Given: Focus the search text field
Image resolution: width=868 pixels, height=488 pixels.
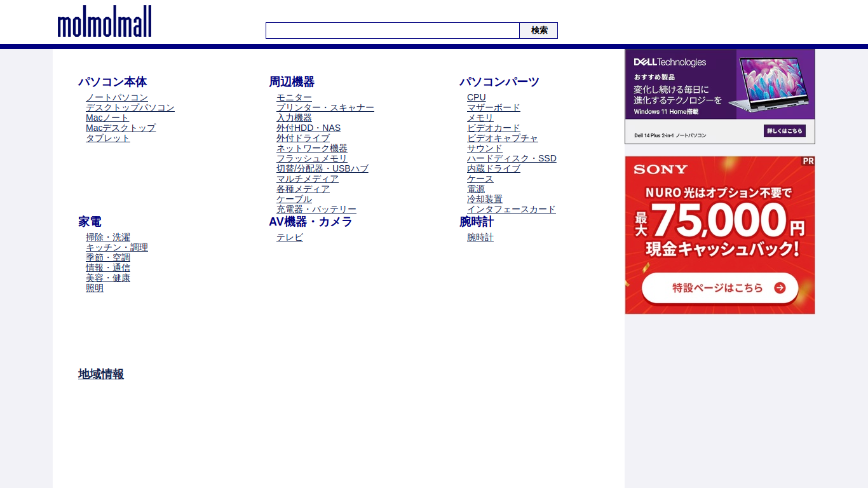Looking at the screenshot, I should coord(393,30).
